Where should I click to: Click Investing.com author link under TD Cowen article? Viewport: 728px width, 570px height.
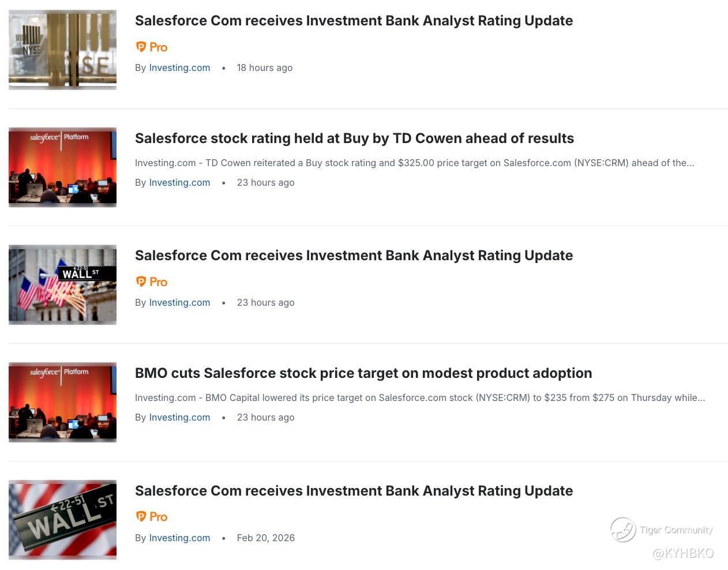[x=179, y=182]
